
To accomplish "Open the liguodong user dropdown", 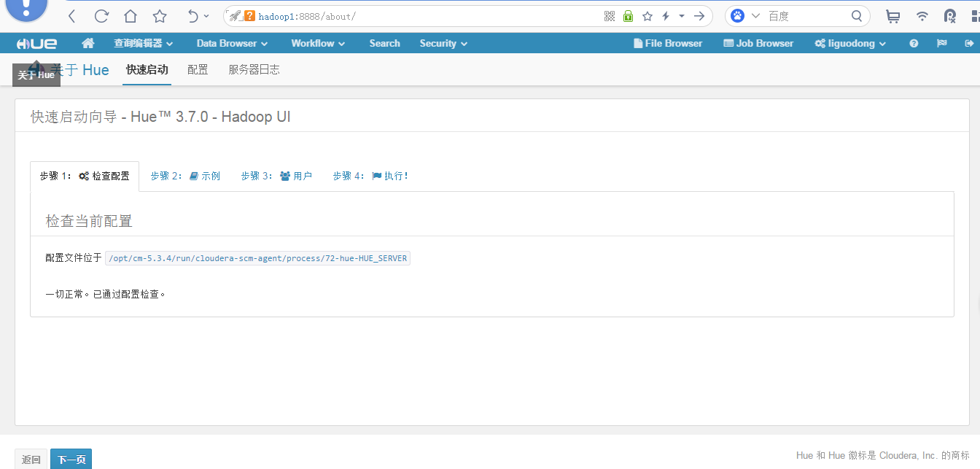I will pos(850,44).
